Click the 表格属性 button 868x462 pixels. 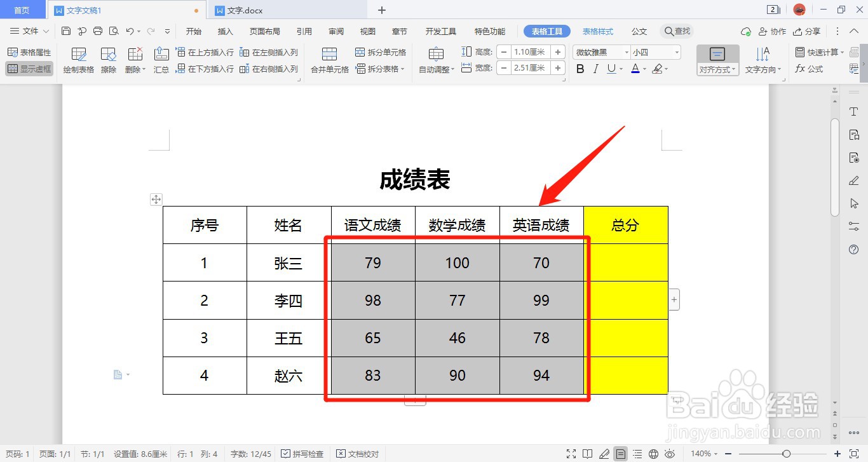coord(29,51)
